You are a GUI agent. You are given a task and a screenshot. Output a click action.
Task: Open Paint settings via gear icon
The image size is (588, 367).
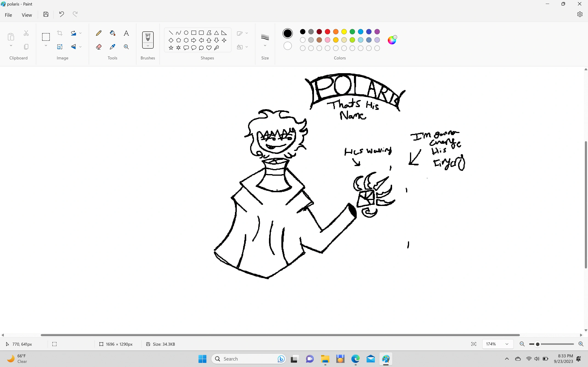[580, 14]
